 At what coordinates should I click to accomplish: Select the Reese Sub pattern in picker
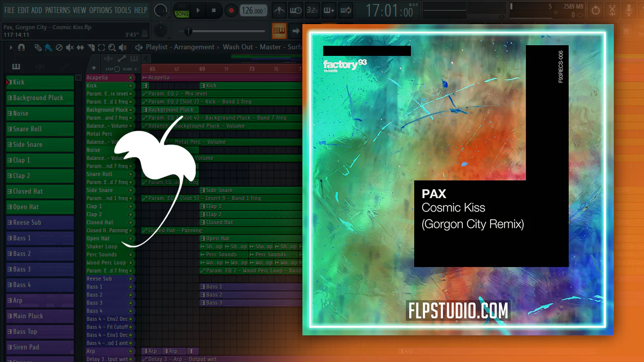coord(40,223)
